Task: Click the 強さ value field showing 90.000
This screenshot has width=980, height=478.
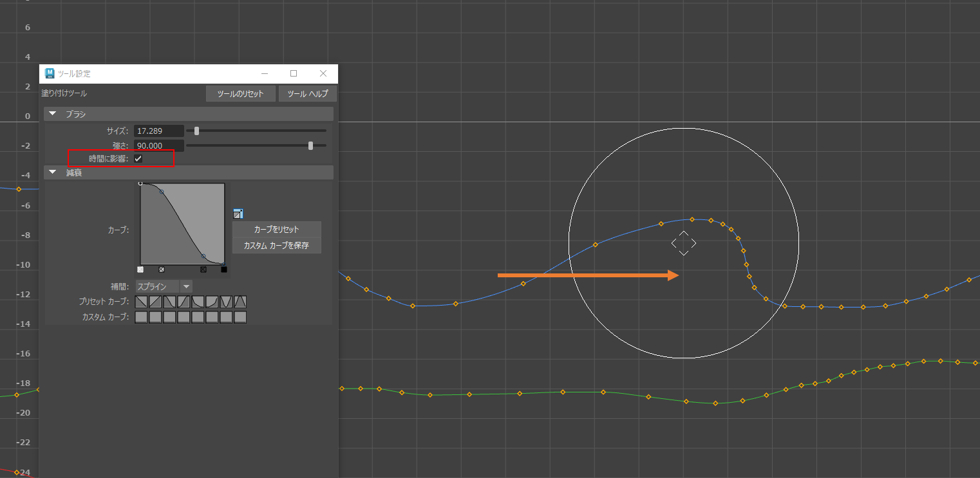Action: 158,145
